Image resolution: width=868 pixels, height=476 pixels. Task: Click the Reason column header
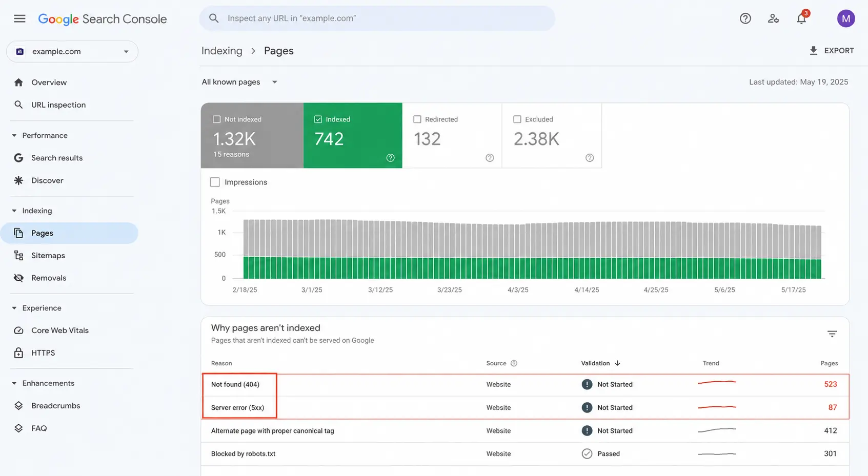[x=221, y=363]
